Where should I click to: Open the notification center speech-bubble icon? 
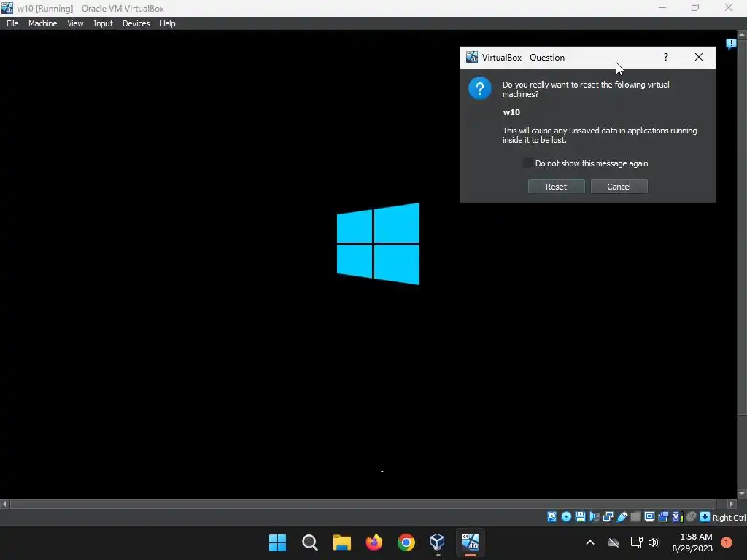(731, 44)
